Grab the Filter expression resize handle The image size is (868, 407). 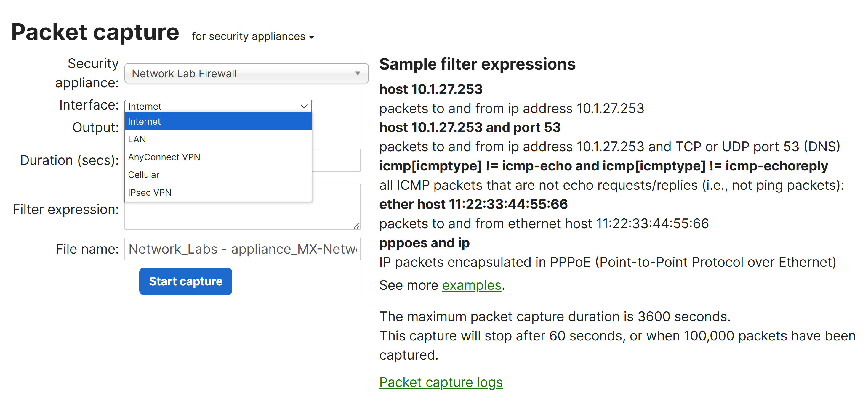tap(357, 226)
